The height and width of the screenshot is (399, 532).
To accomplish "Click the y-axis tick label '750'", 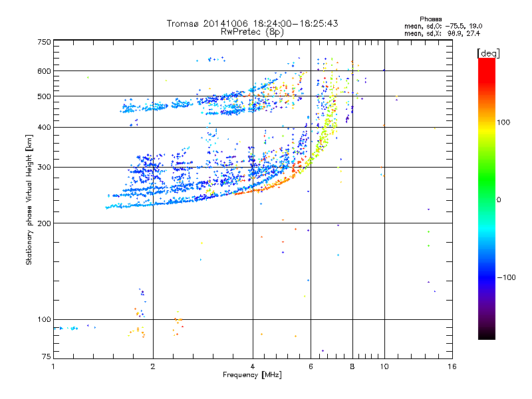I will pos(44,42).
